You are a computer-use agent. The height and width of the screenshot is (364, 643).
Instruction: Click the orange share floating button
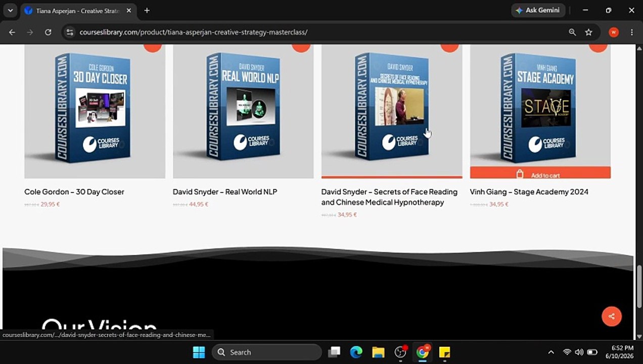(x=612, y=316)
